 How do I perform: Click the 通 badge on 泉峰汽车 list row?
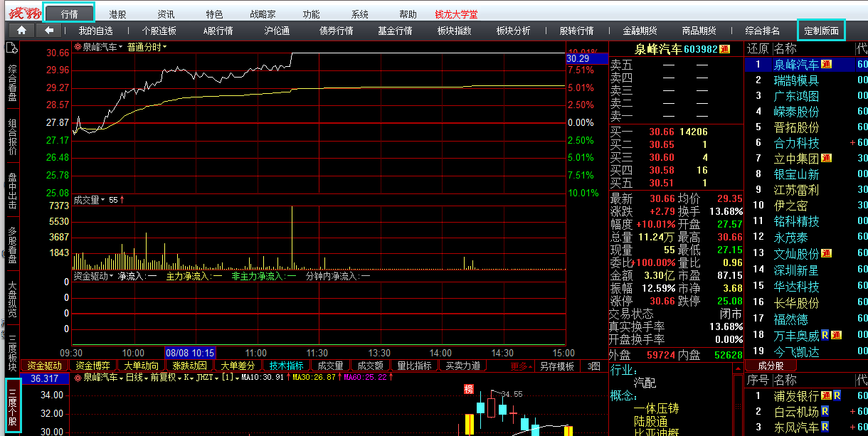coord(826,65)
